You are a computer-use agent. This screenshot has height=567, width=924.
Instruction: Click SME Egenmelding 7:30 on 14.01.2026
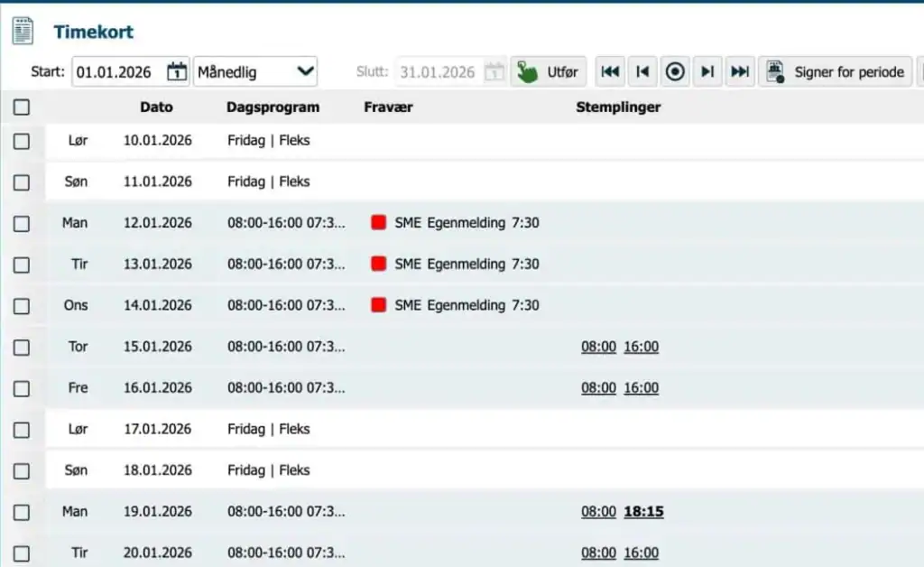(x=467, y=305)
